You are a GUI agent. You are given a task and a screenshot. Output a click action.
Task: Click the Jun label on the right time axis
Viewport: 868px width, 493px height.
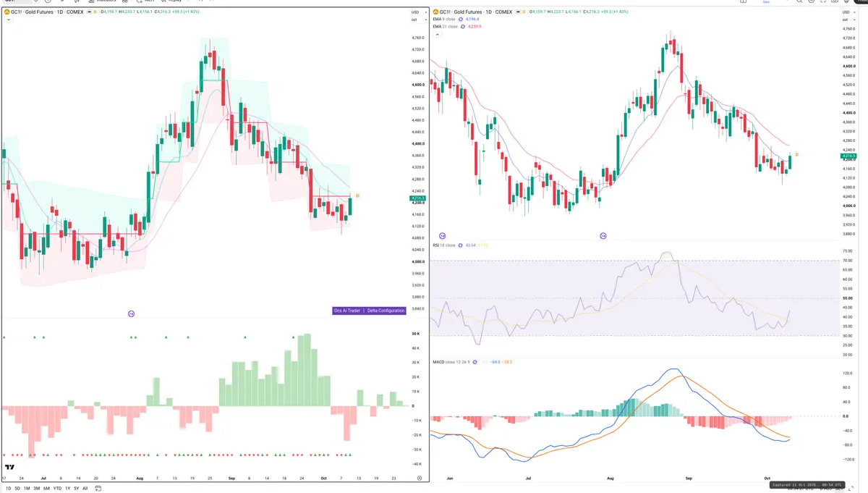coord(451,479)
